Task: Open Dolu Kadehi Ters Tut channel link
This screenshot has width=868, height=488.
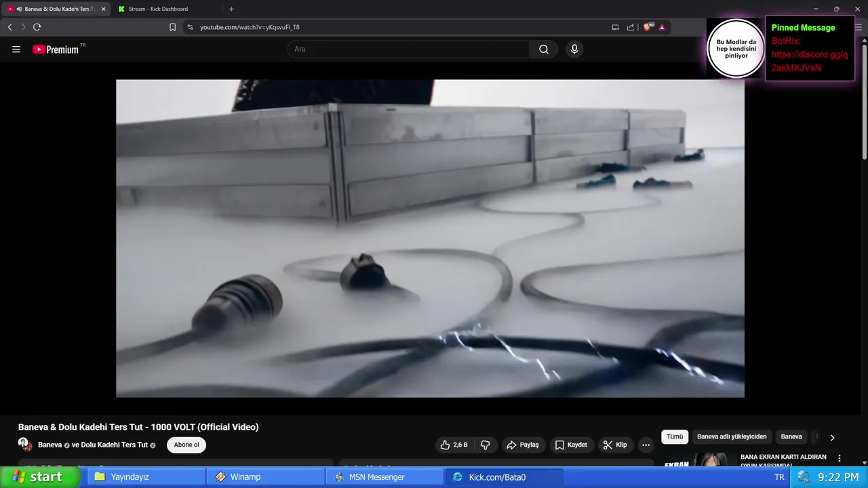Action: [115, 445]
